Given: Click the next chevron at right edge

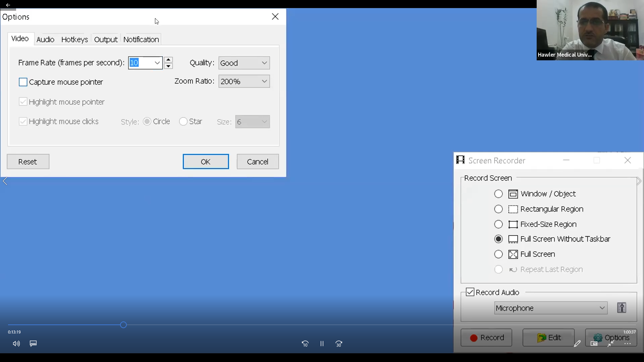Looking at the screenshot, I should (639, 181).
